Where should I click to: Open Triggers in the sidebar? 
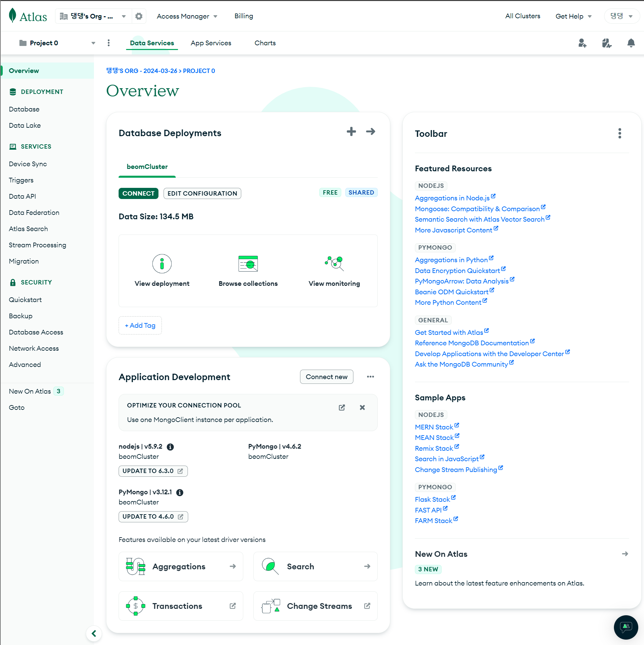(21, 180)
